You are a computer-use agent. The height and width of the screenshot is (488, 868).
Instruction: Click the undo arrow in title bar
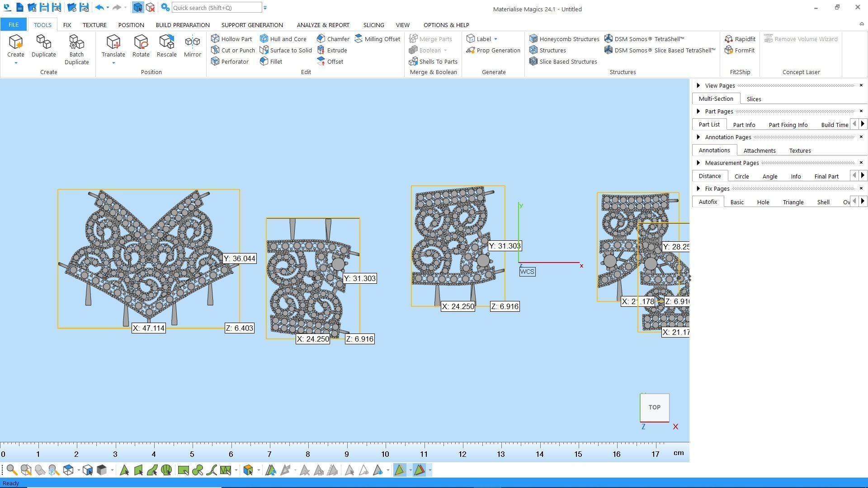coord(99,8)
